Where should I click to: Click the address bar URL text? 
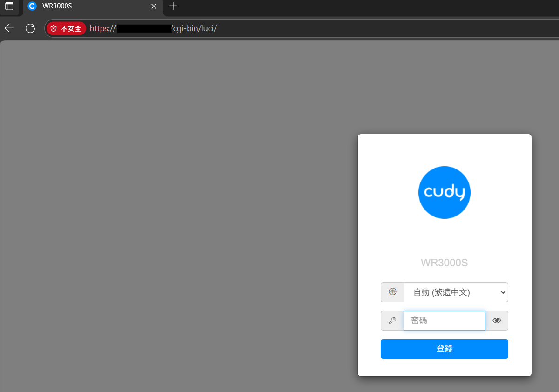point(154,28)
